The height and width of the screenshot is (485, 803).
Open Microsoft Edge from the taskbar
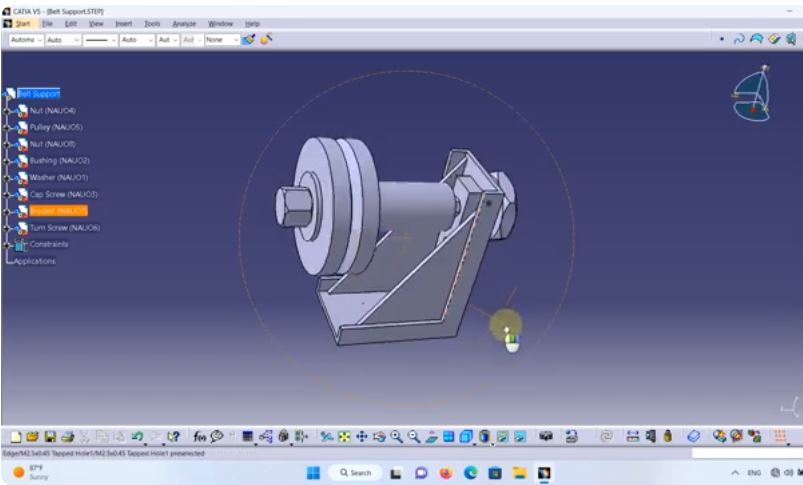[471, 473]
